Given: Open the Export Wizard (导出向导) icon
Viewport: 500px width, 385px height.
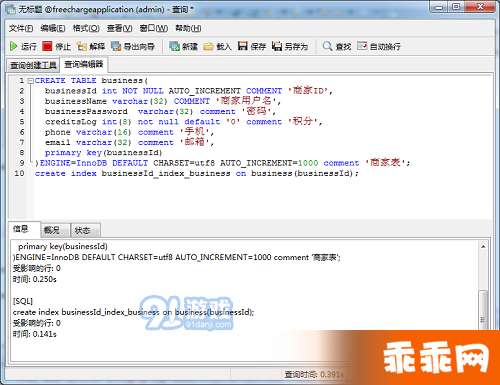Looking at the screenshot, I should [116, 46].
